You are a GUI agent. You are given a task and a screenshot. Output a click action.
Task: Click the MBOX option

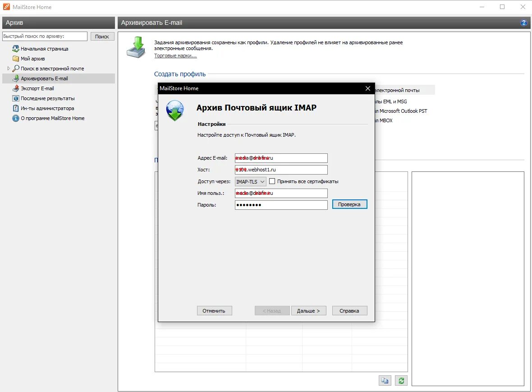pyautogui.click(x=384, y=120)
